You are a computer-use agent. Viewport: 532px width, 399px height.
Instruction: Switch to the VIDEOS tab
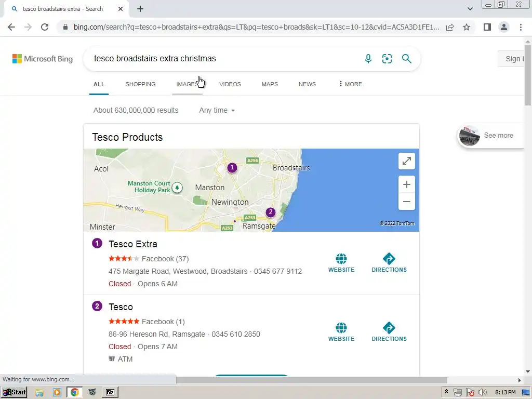230,84
